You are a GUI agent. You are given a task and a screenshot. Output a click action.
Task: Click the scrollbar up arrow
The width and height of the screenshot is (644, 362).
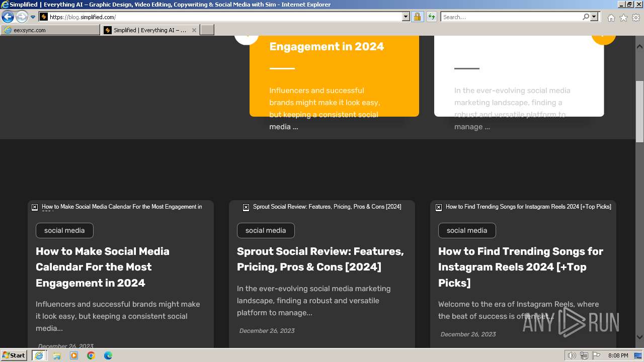click(x=639, y=46)
